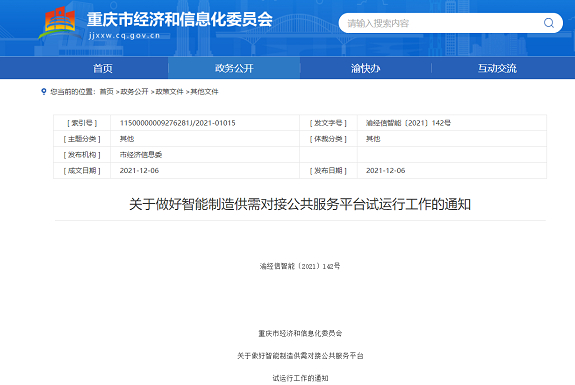Image resolution: width=575 pixels, height=385 pixels.
Task: Click the centered body text 渝经信智能〔2021〕142号
Action: tap(300, 266)
